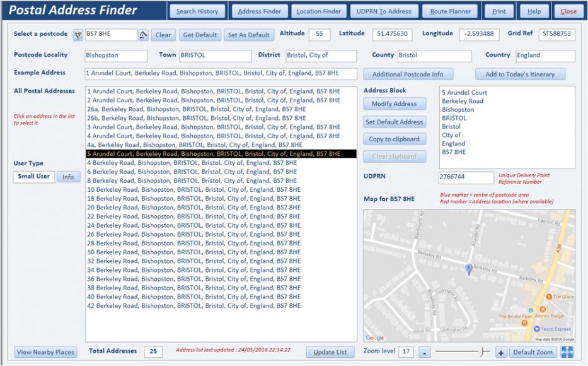Click the Google logo on map
This screenshot has width=588, height=366.
(374, 338)
